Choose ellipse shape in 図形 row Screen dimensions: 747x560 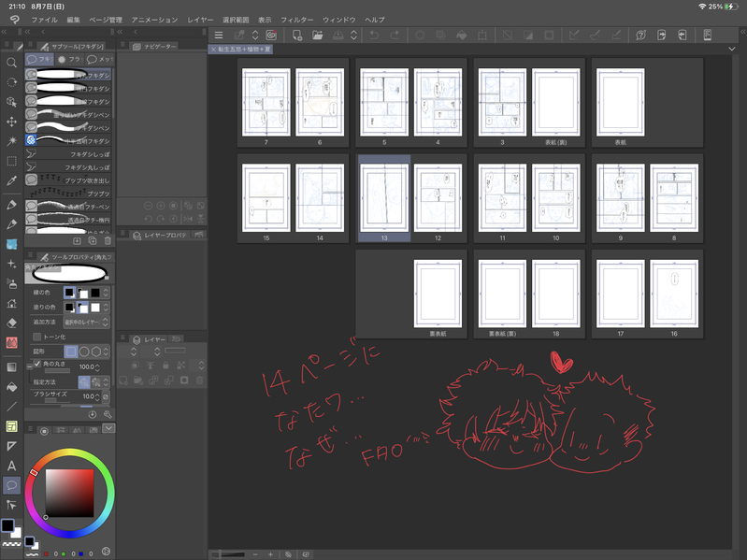84,352
